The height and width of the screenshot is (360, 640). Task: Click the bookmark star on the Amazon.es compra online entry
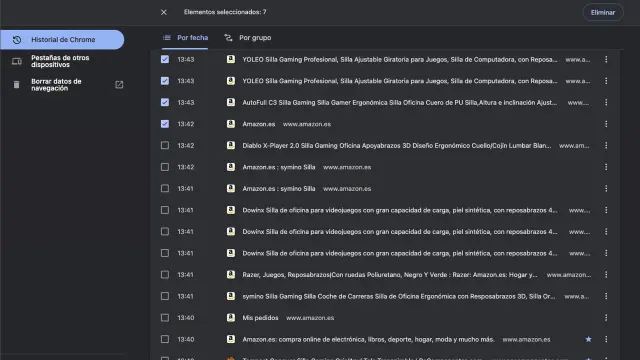click(588, 339)
